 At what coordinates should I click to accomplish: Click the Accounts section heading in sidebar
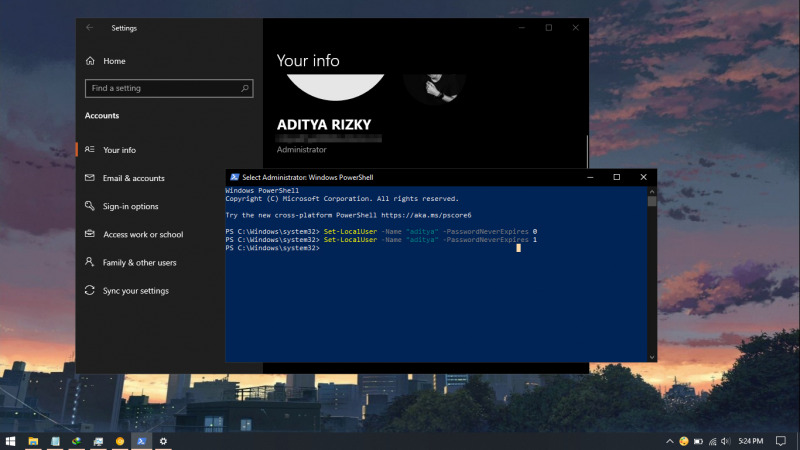(102, 116)
